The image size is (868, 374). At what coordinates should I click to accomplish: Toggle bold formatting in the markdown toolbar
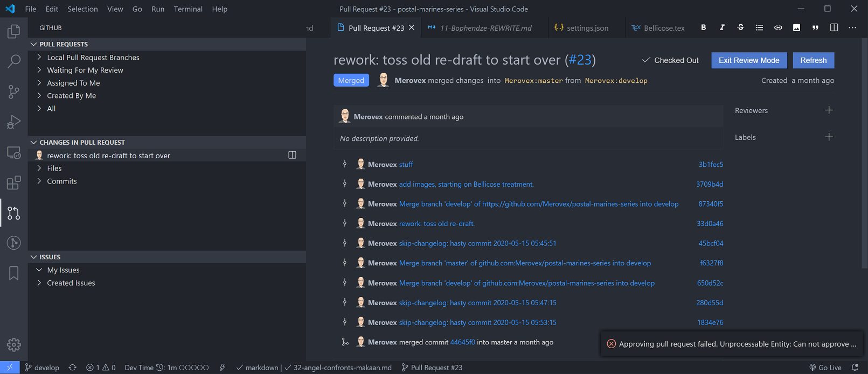(703, 27)
